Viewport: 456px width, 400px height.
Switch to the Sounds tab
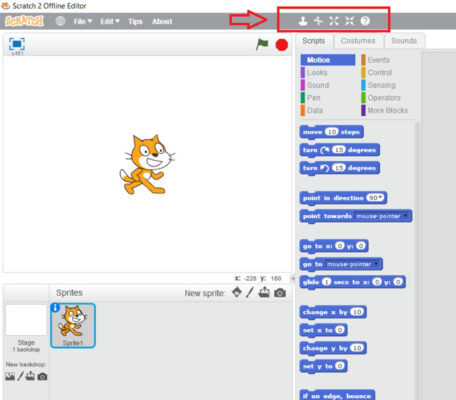tap(404, 41)
